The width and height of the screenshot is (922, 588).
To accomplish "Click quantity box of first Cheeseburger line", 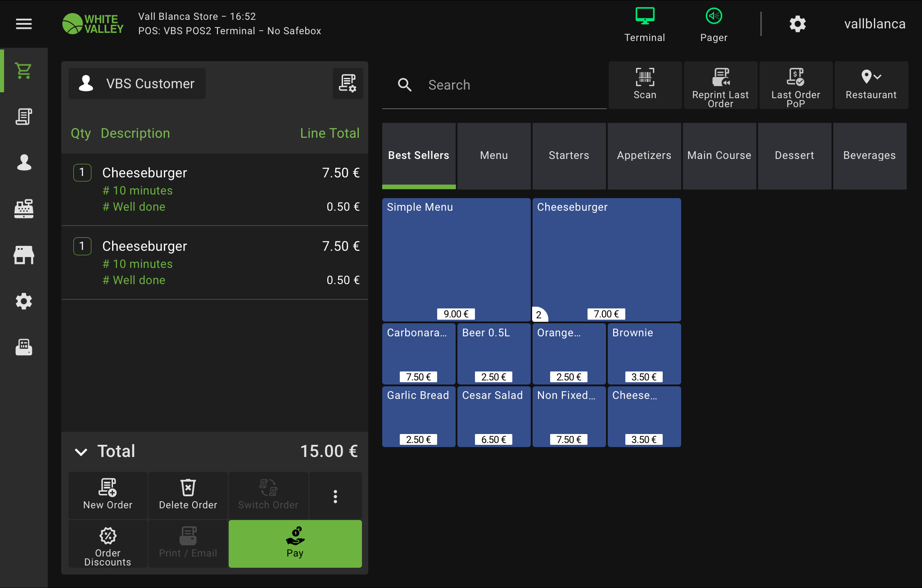I will 82,172.
